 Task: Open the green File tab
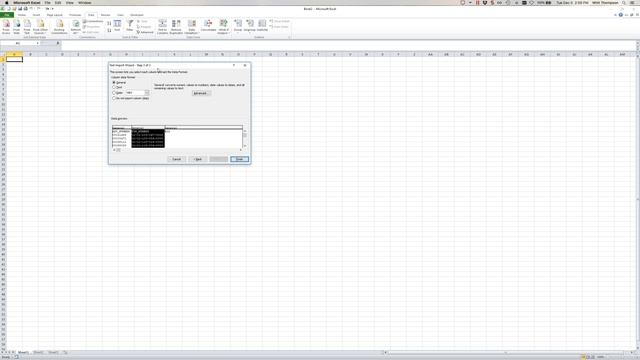click(x=7, y=15)
